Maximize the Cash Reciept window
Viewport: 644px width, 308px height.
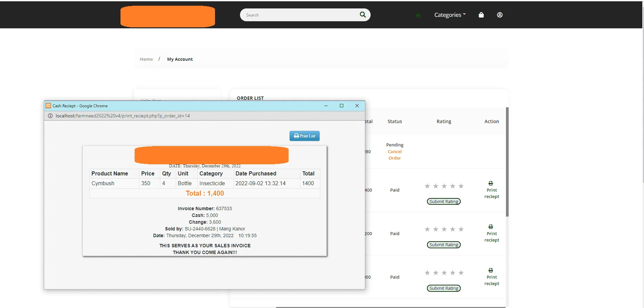(x=342, y=106)
